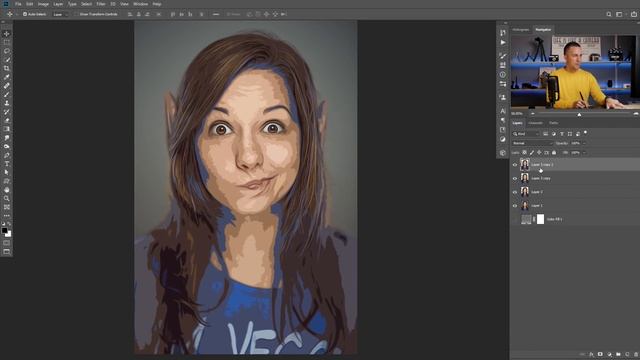Viewport: 640px width, 360px height.
Task: Open the Kind filter dropdown
Action: 526,134
